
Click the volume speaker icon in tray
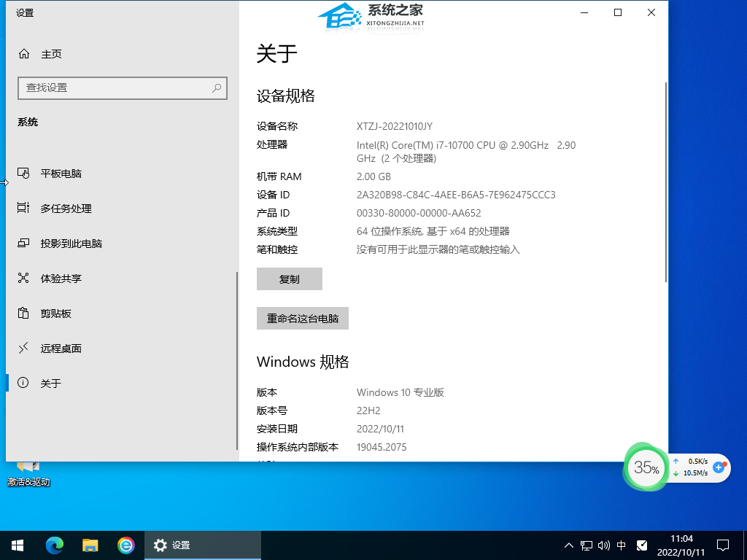point(604,545)
